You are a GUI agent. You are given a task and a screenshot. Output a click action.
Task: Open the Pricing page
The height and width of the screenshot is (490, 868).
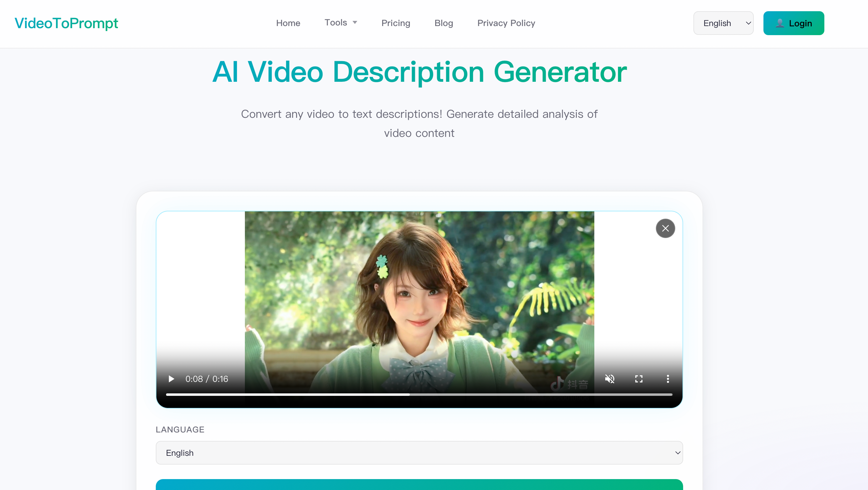[x=396, y=23]
